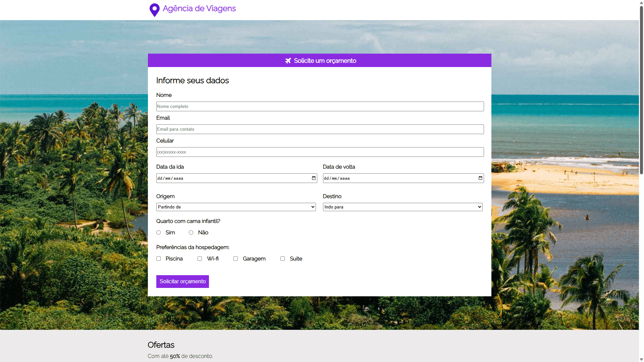The height and width of the screenshot is (362, 644).
Task: Open the Destino 'Indo para' dropdown
Action: 402,207
